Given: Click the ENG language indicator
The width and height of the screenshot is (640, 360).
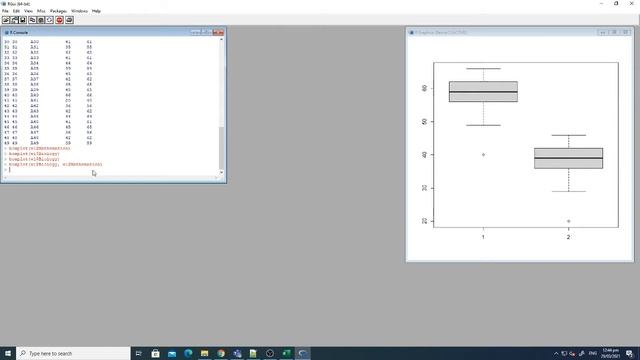Looking at the screenshot, I should (x=593, y=353).
